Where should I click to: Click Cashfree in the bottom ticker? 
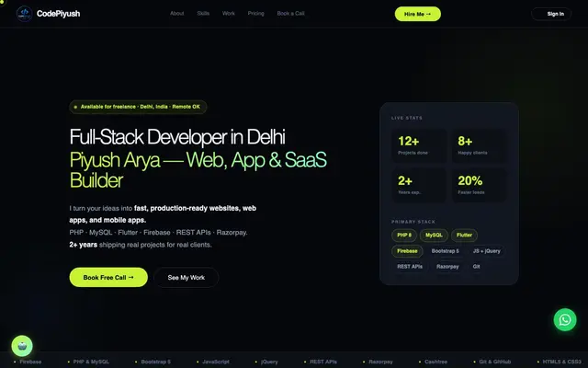point(435,362)
